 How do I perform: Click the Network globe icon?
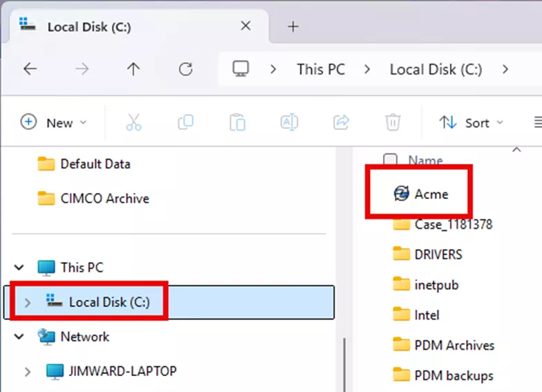pos(46,336)
